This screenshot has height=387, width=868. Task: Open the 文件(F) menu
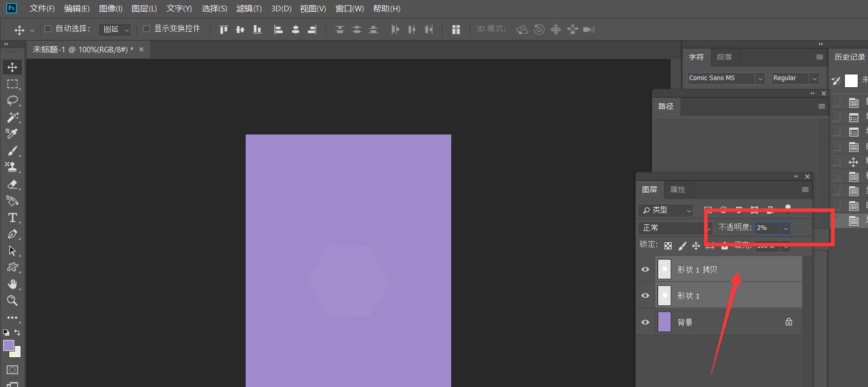click(42, 9)
